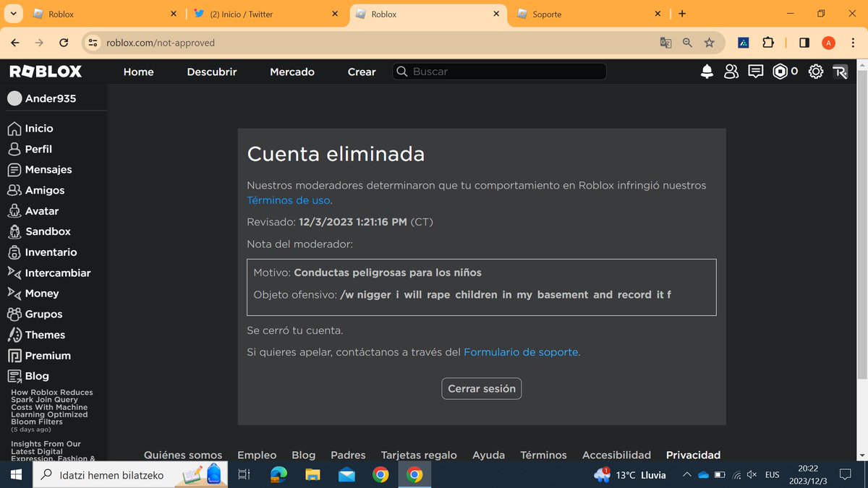Bookmark this page with the star
The width and height of the screenshot is (868, 488).
point(709,43)
